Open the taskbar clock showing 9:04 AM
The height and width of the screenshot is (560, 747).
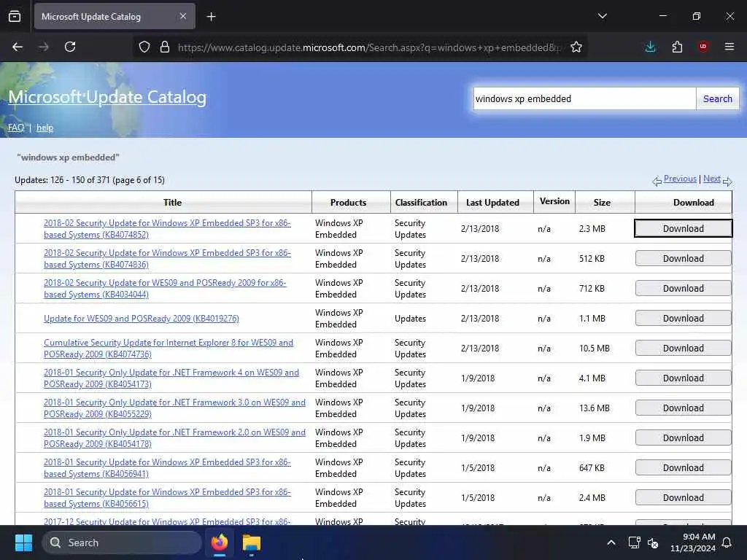point(693,542)
